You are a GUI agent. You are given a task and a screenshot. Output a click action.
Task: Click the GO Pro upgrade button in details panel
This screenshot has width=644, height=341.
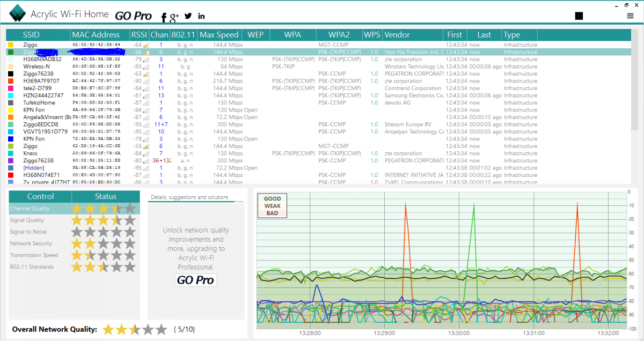click(x=196, y=280)
